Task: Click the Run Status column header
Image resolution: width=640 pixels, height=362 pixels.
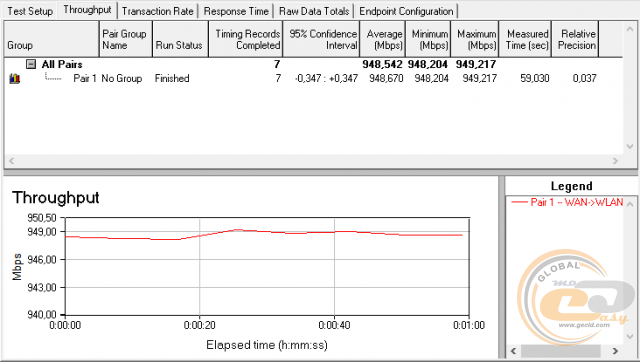Action: [x=180, y=39]
